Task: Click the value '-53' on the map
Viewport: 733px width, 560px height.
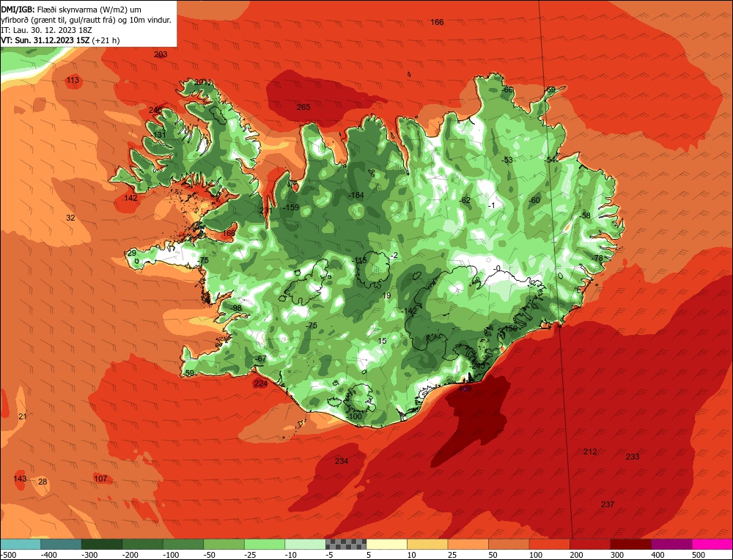Action: click(x=507, y=159)
